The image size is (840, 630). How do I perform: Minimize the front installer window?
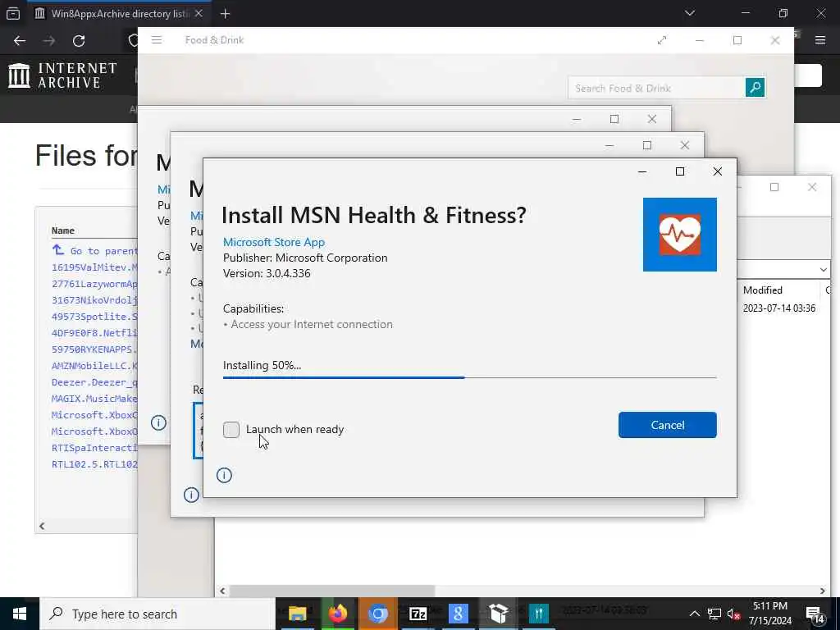point(641,171)
